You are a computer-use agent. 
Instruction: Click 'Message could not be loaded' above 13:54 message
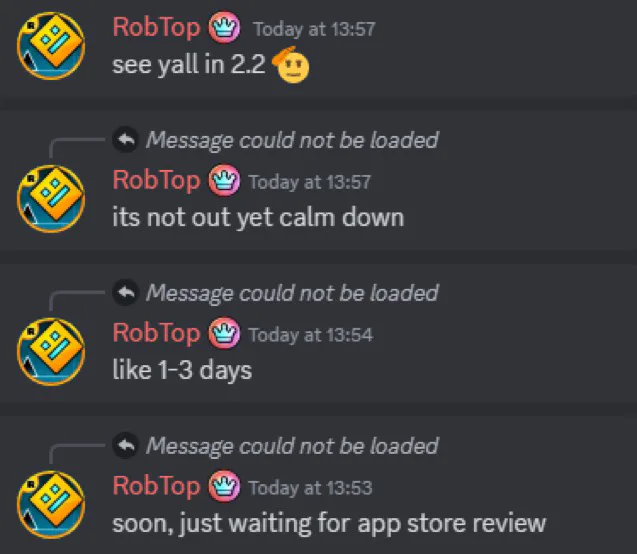pyautogui.click(x=292, y=293)
